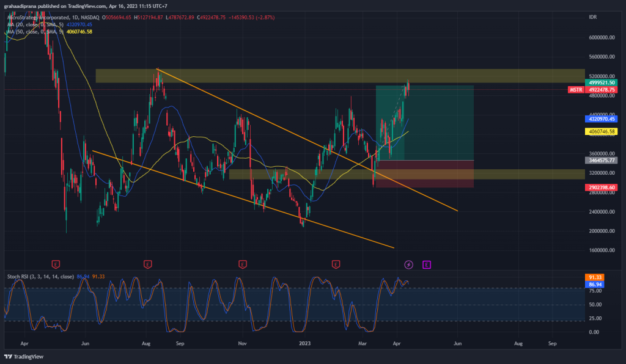The width and height of the screenshot is (626, 364).
Task: Select the MA 20 indicator legend
Action: coord(35,24)
